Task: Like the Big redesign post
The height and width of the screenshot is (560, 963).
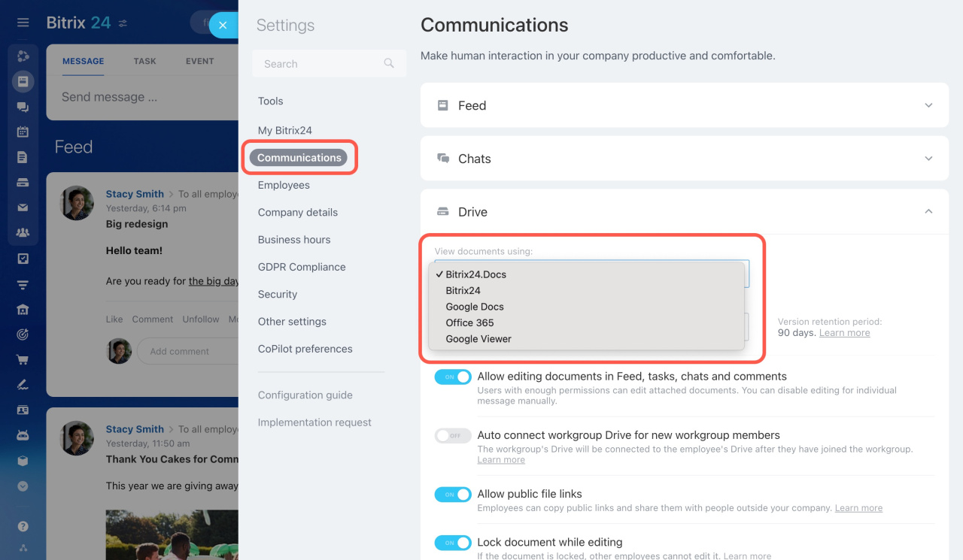Action: [x=114, y=319]
